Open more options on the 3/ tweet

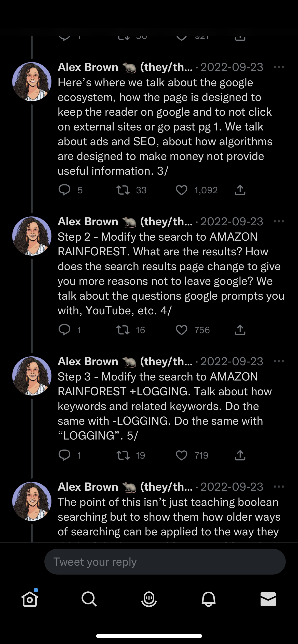(x=279, y=67)
